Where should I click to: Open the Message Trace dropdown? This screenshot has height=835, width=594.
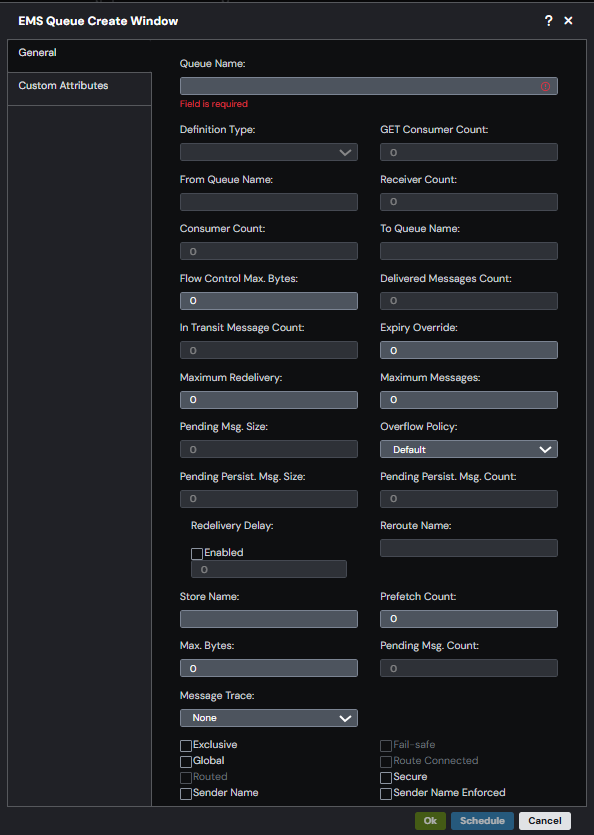pyautogui.click(x=268, y=718)
